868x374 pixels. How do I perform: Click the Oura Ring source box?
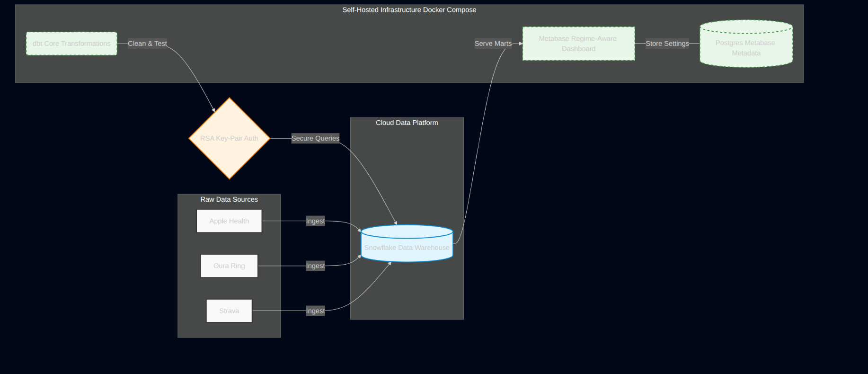click(229, 266)
